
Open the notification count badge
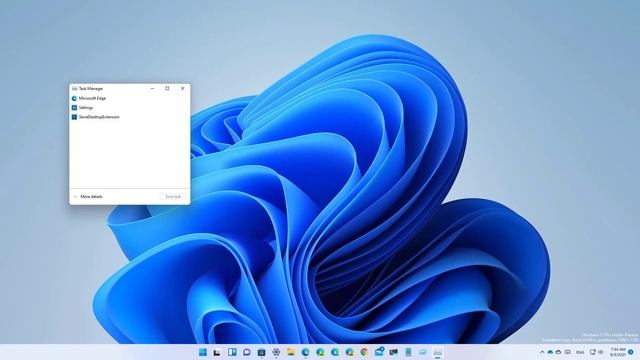[631, 352]
